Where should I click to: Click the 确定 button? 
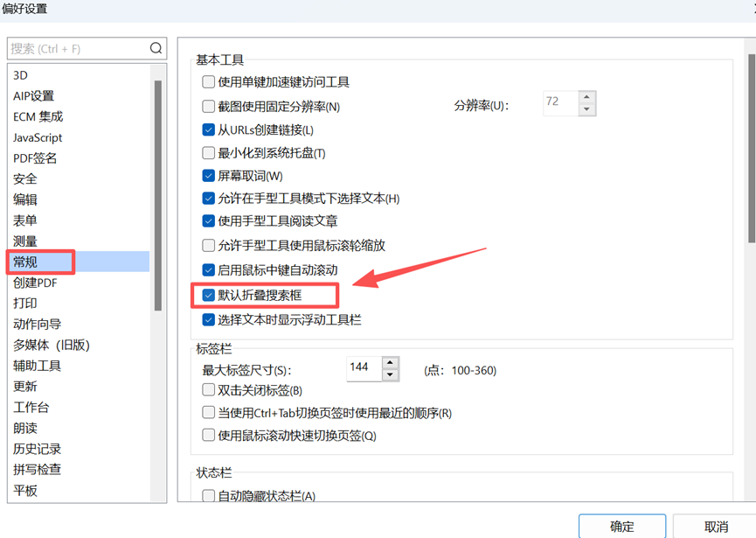coord(621,526)
